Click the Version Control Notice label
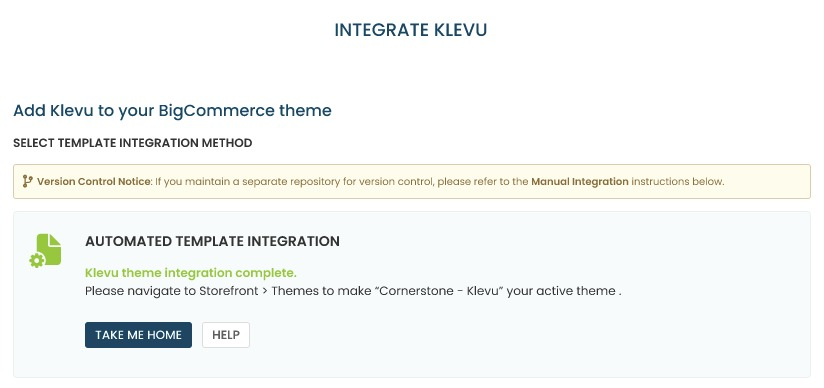The image size is (824, 388). click(x=94, y=182)
